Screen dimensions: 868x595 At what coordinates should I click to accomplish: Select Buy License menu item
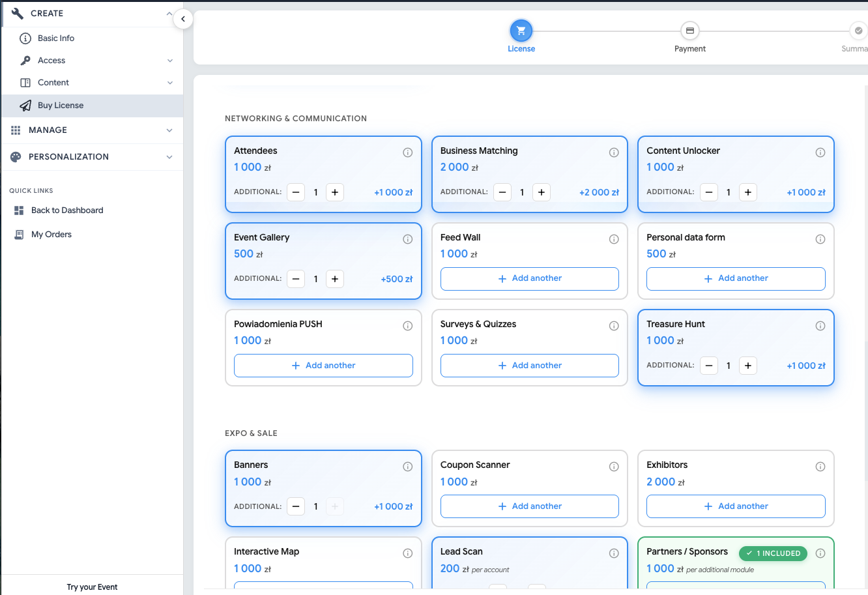[61, 106]
